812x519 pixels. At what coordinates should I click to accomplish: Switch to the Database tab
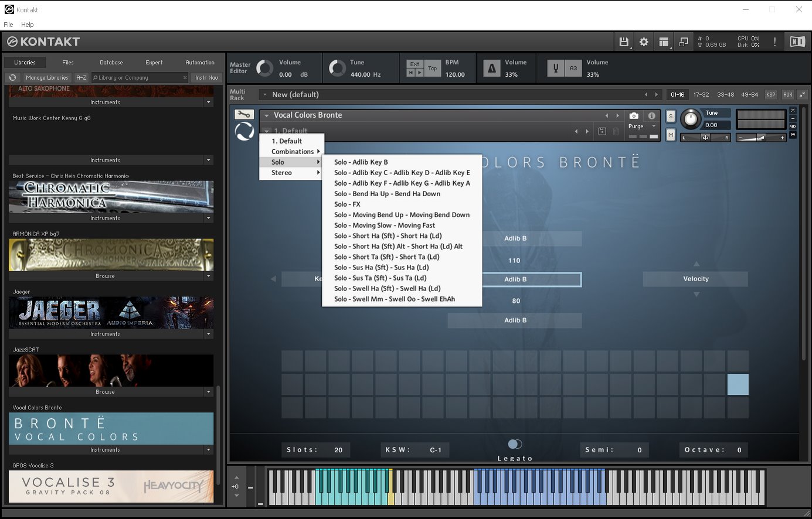111,62
